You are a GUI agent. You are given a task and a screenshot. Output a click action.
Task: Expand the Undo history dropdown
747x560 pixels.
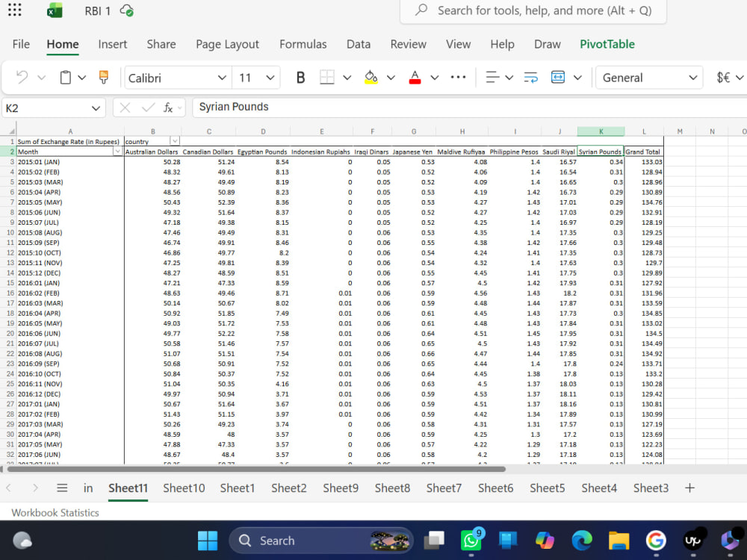click(41, 78)
